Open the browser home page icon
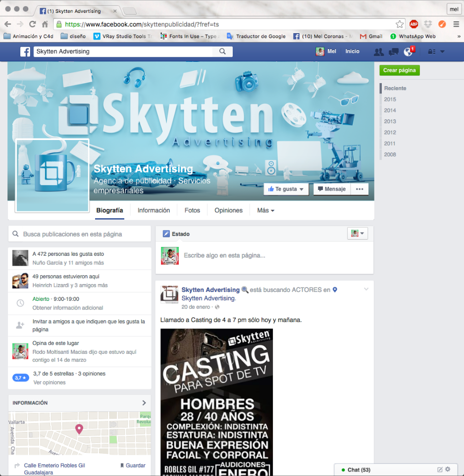 (45, 24)
